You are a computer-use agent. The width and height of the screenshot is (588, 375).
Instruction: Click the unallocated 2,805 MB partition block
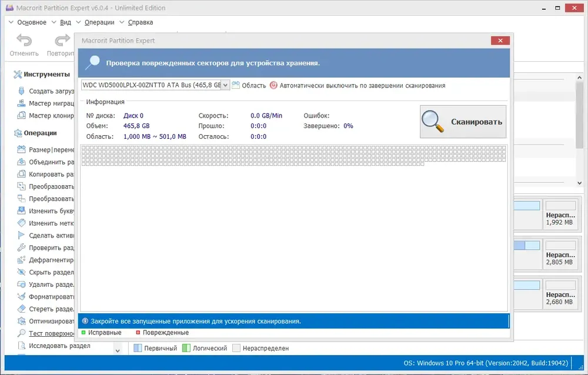coord(560,253)
